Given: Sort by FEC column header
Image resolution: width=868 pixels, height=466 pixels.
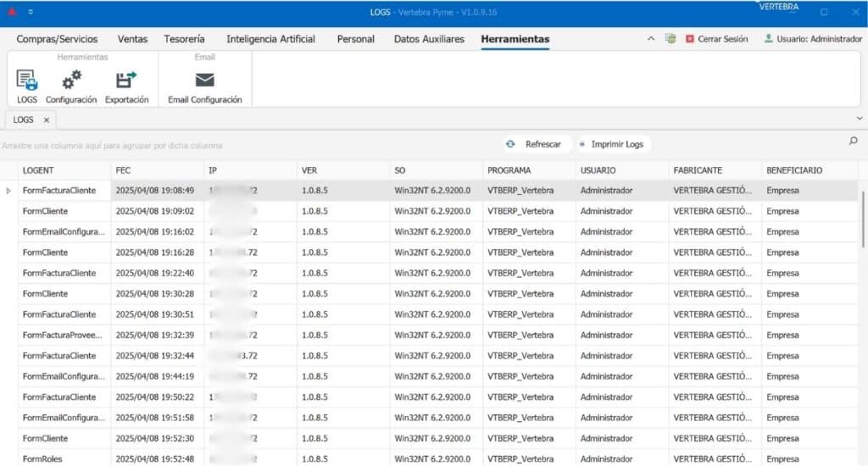Looking at the screenshot, I should (x=157, y=170).
